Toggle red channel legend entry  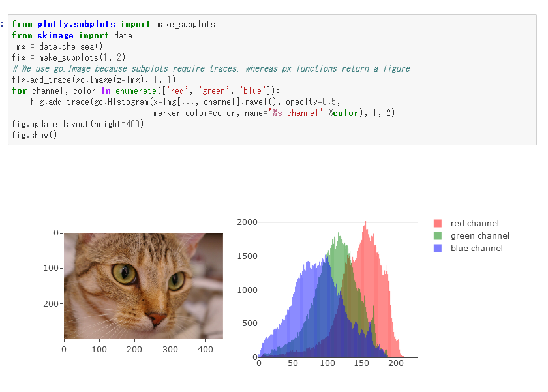(466, 223)
